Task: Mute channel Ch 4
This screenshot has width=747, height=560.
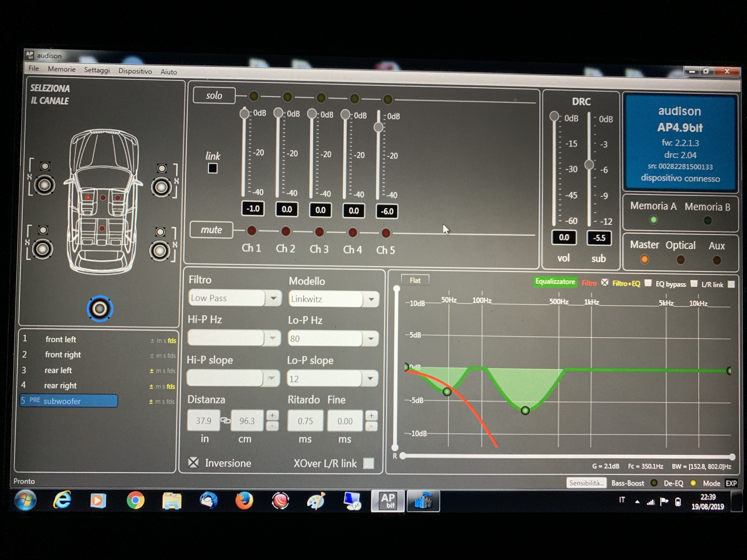Action: coord(353,232)
